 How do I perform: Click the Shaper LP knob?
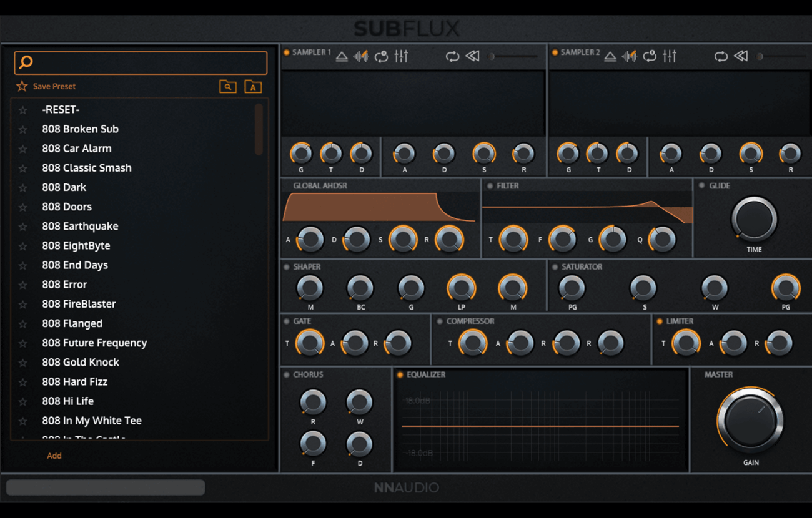coord(461,288)
